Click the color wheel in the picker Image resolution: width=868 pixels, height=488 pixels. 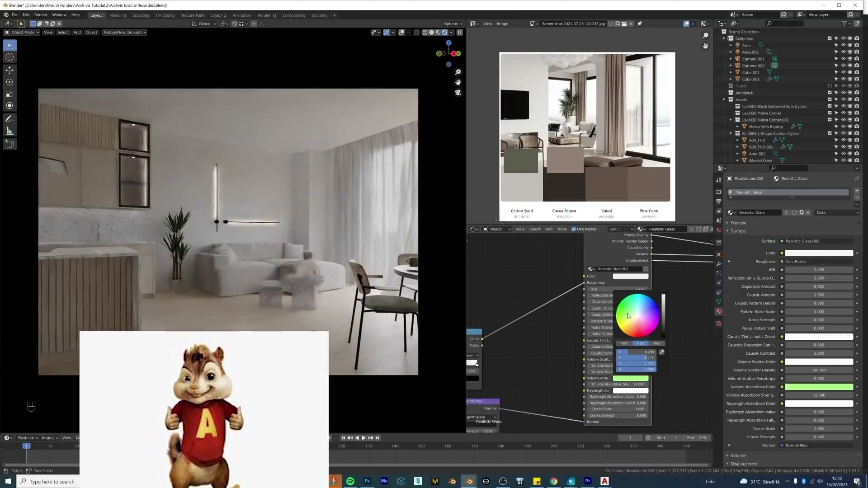pyautogui.click(x=637, y=315)
